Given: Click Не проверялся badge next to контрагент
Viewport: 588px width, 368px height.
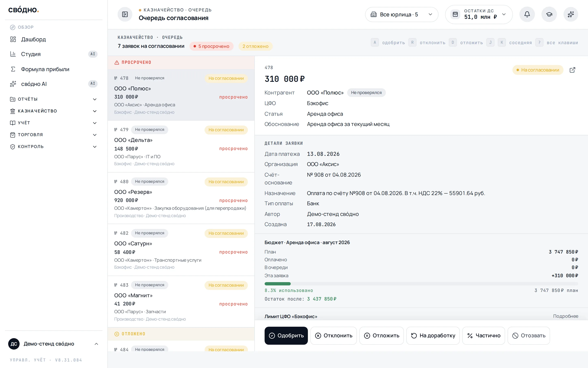Looking at the screenshot, I should tap(366, 93).
